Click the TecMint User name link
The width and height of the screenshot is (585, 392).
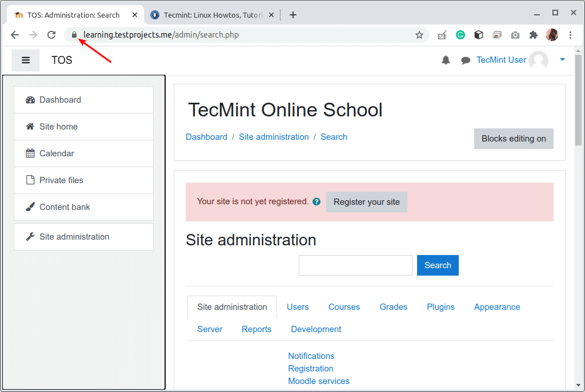[501, 60]
